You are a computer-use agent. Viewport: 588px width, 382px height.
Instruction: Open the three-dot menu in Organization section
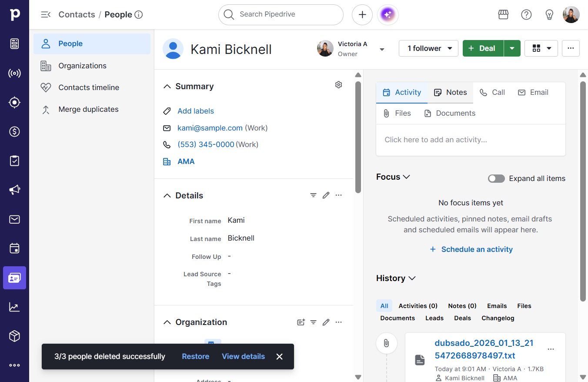tap(339, 322)
